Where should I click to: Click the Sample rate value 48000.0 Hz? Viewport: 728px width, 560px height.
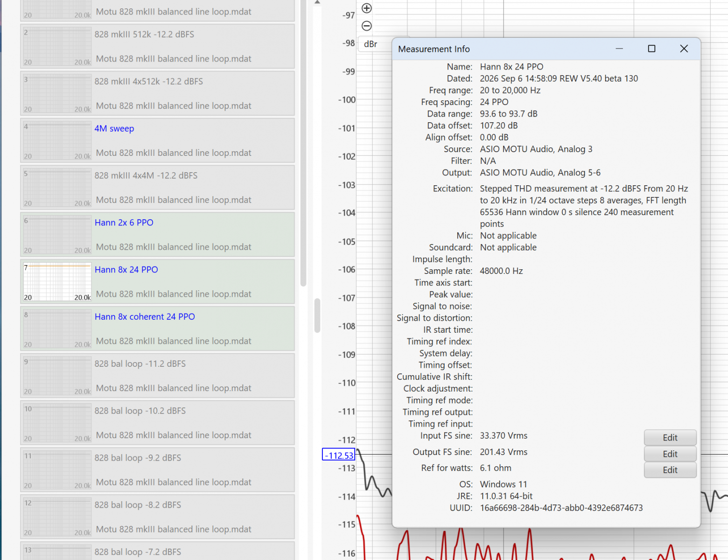tap(502, 271)
